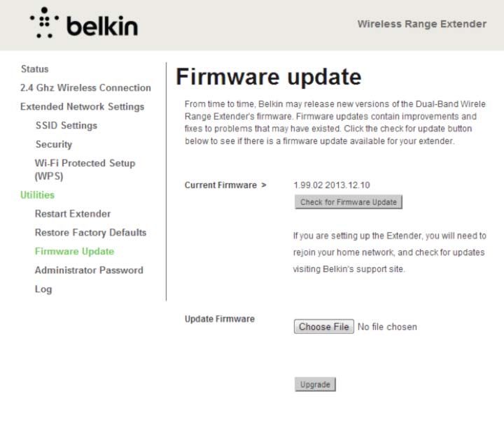Select the Utilities section

(x=37, y=195)
